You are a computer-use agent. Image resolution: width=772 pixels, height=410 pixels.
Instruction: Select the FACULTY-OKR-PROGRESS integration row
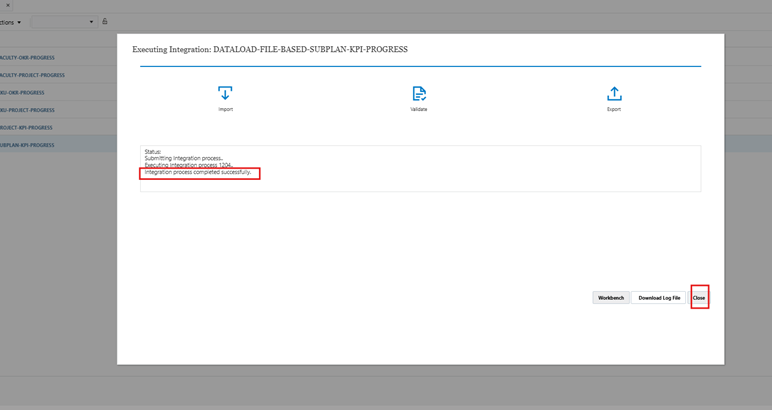tap(28, 58)
